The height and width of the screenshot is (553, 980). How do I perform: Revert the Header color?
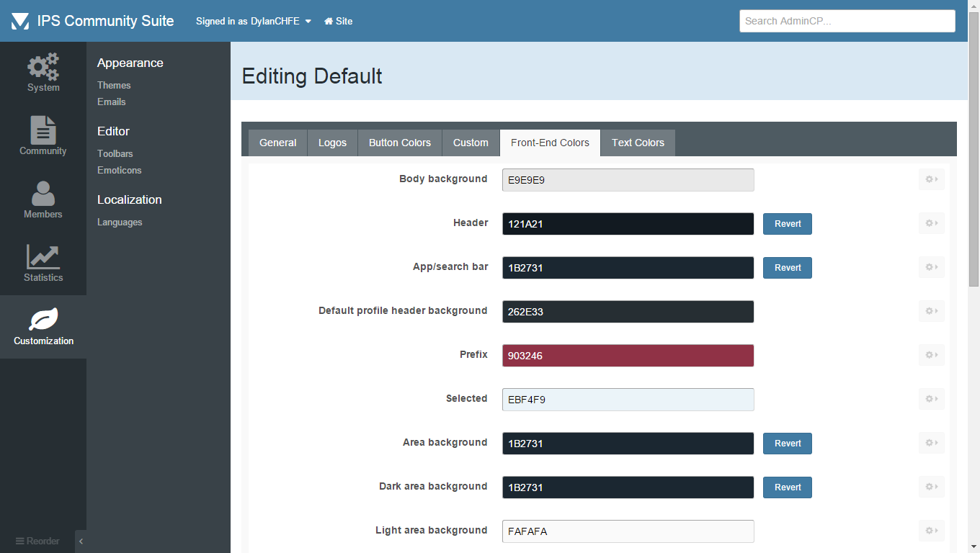click(788, 224)
